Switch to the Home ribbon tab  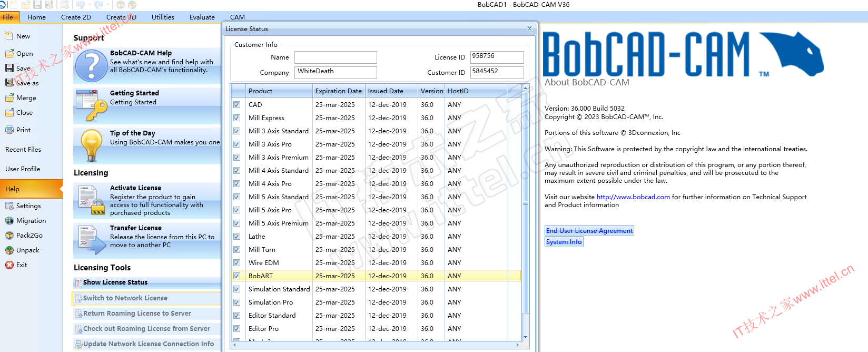click(x=37, y=17)
